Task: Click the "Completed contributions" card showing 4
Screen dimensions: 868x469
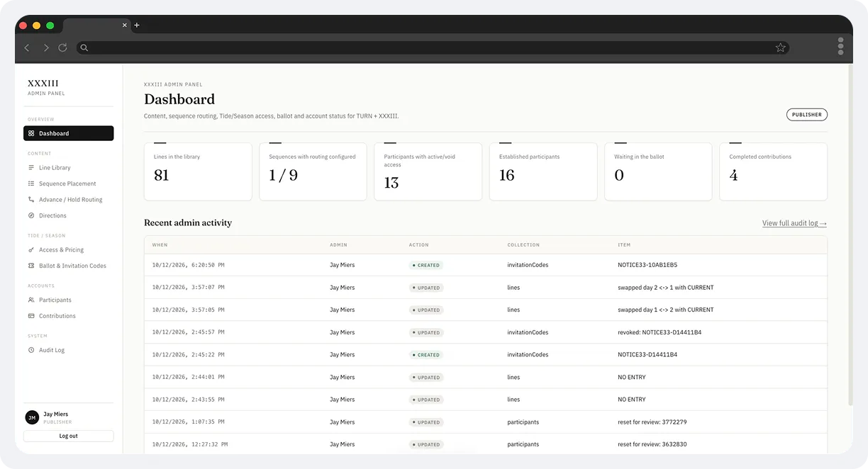Action: [773, 171]
